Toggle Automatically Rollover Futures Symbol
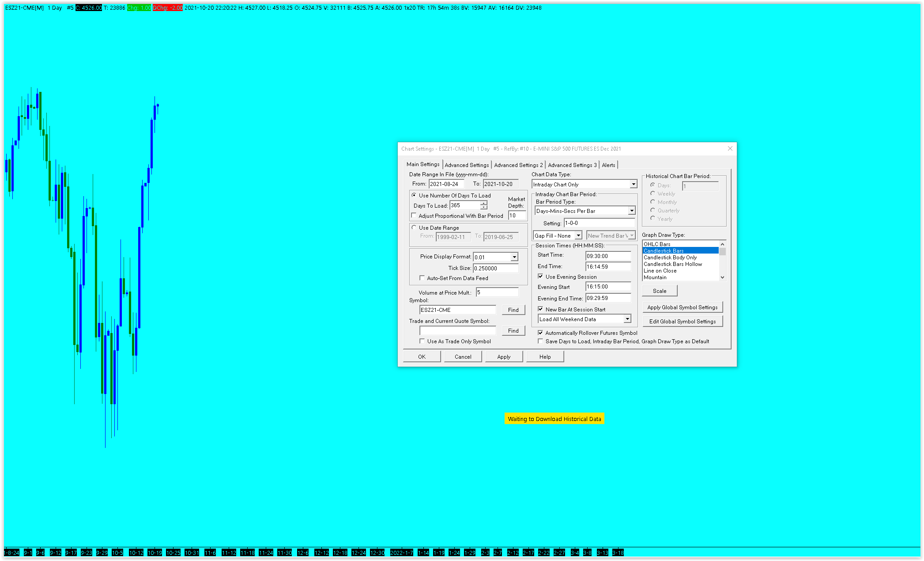Image resolution: width=924 pixels, height=561 pixels. pos(540,333)
